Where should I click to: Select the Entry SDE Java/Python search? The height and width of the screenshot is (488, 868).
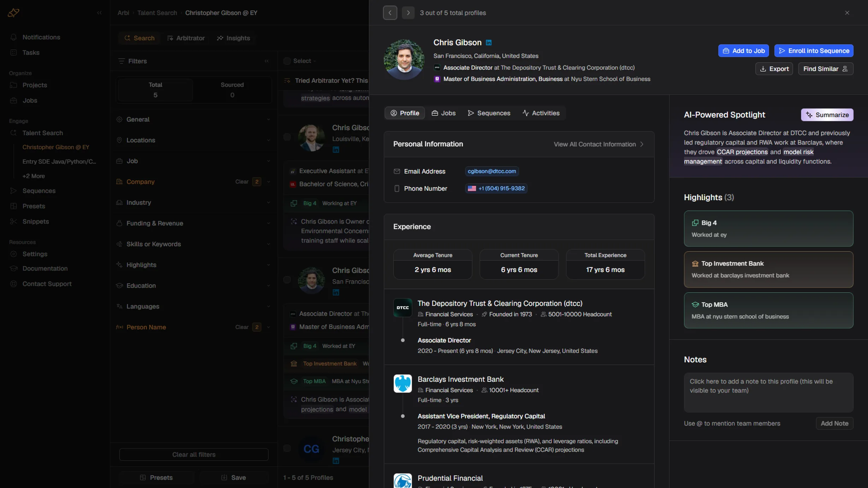(x=59, y=162)
